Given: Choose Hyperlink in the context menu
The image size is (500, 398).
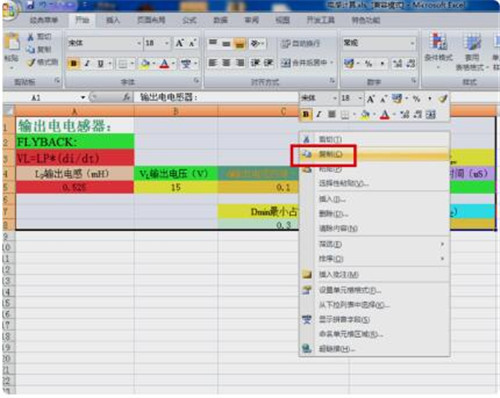Looking at the screenshot, I should point(375,349).
